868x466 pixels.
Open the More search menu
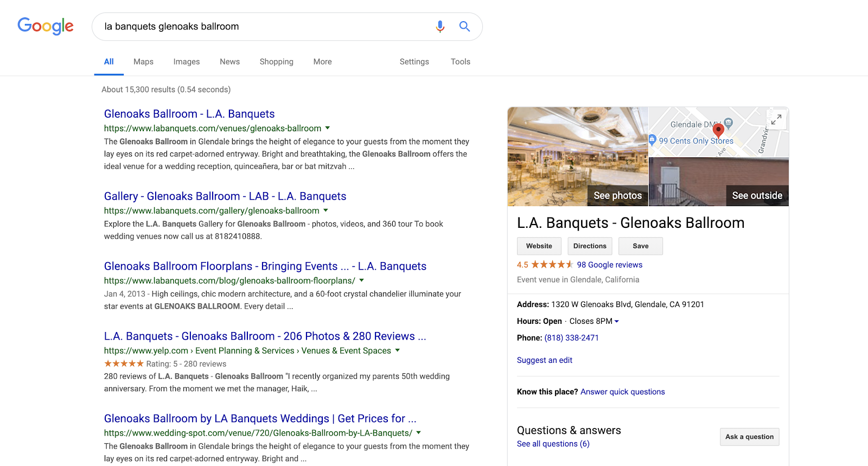point(322,62)
